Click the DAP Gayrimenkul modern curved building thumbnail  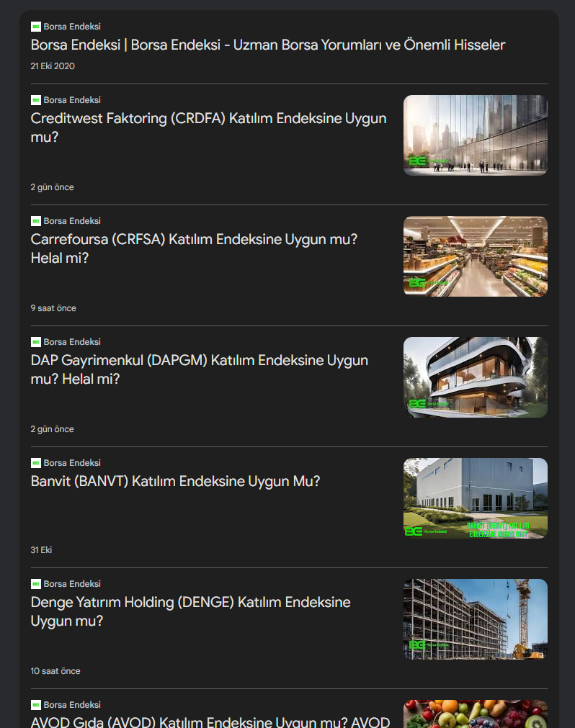click(x=475, y=377)
